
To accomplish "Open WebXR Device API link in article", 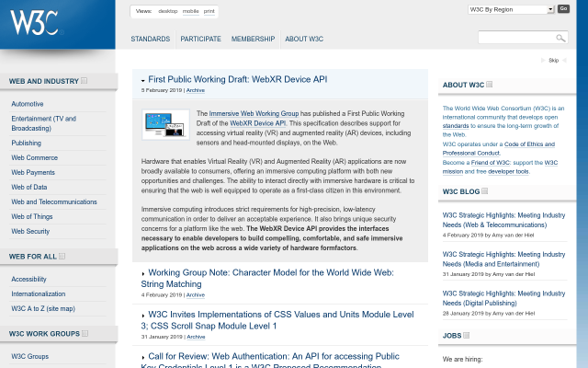I will point(257,123).
